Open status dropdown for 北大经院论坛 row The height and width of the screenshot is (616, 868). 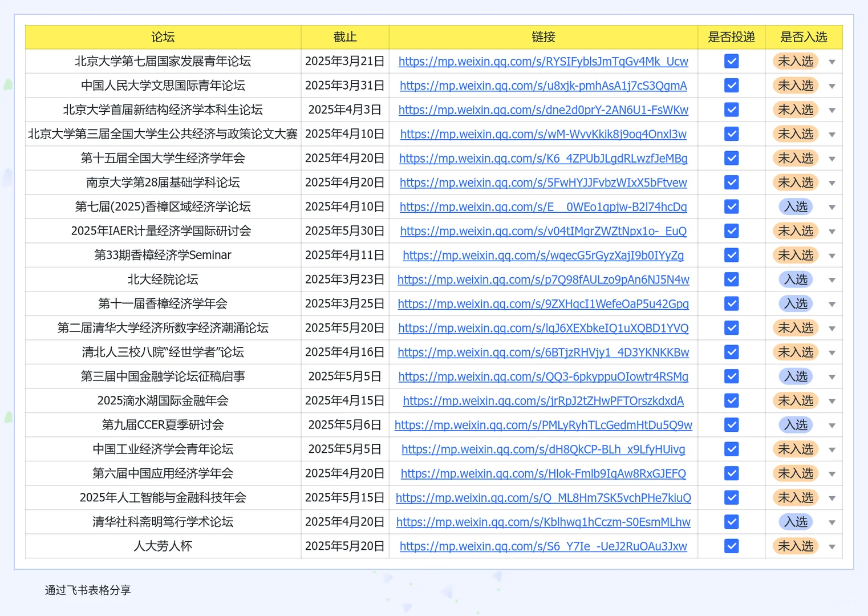(x=832, y=279)
